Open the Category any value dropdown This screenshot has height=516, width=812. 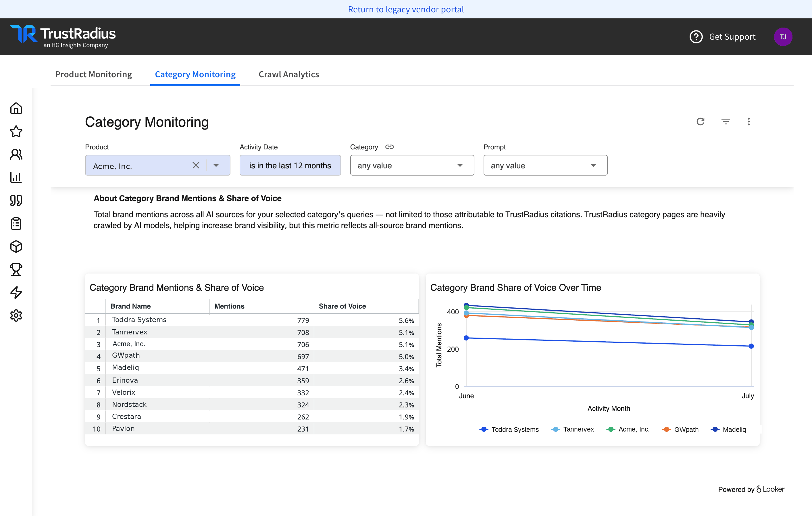click(x=412, y=165)
